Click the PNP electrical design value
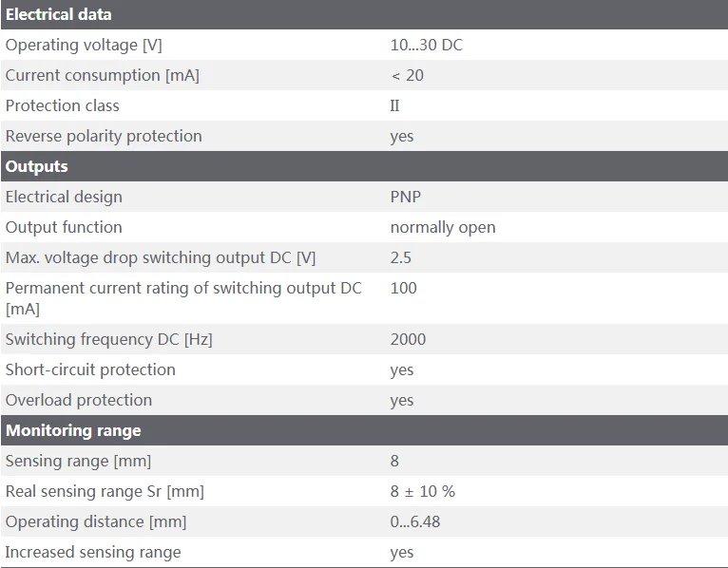Viewport: 728px width, 568px height. [x=405, y=197]
